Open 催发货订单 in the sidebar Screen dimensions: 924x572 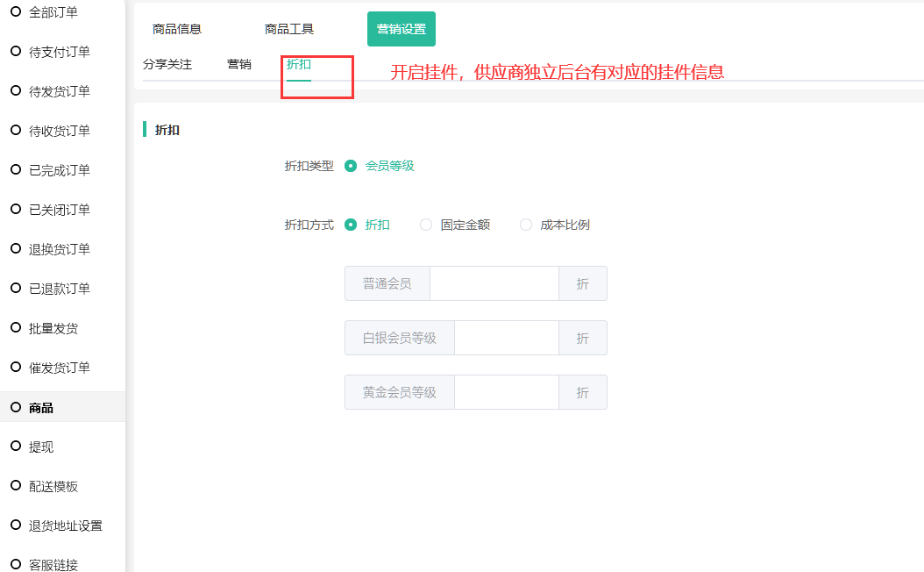(x=59, y=368)
